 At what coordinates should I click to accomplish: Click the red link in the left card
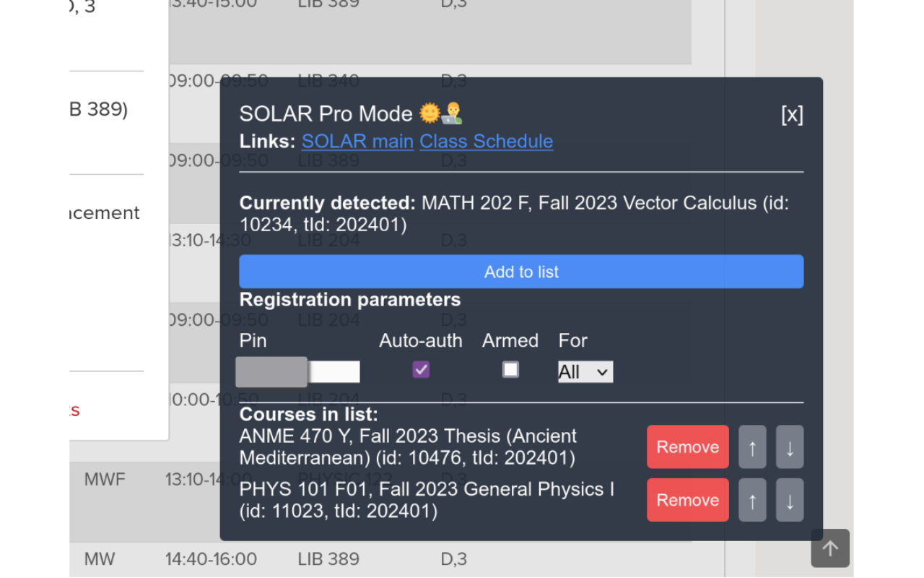pyautogui.click(x=74, y=410)
